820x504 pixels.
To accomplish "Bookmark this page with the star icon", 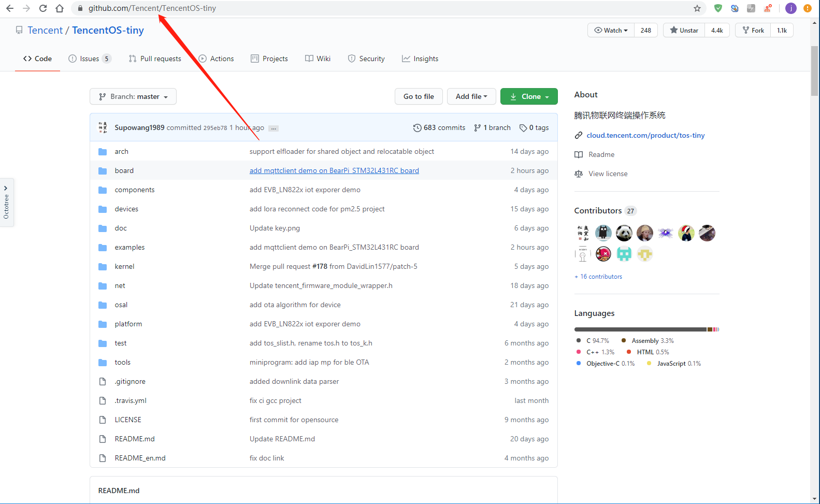I will [x=697, y=8].
